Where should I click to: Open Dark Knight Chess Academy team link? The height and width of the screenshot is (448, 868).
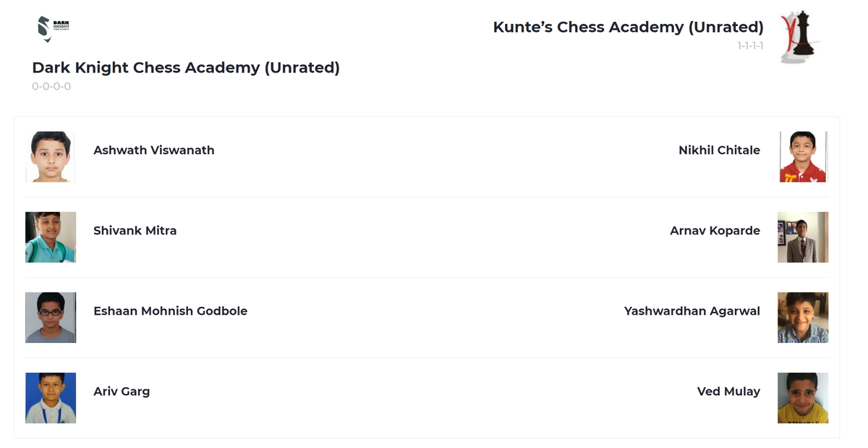click(x=186, y=68)
